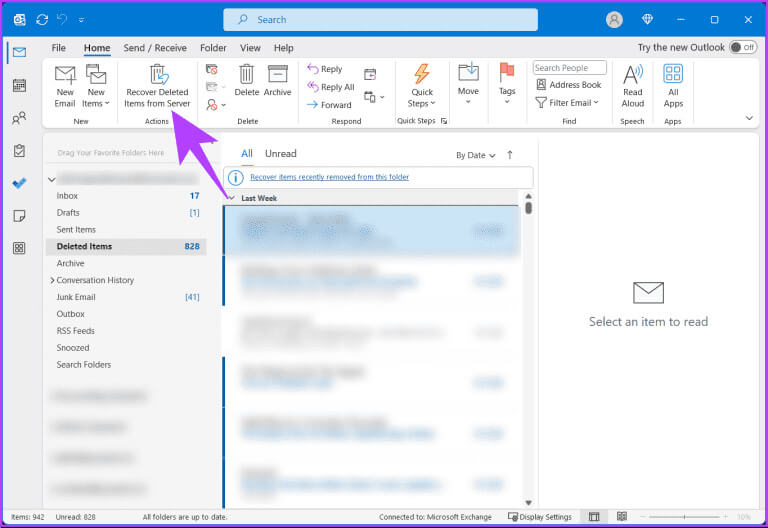Collapse the account folder tree
Viewport: 768px width, 528px height.
(x=51, y=180)
